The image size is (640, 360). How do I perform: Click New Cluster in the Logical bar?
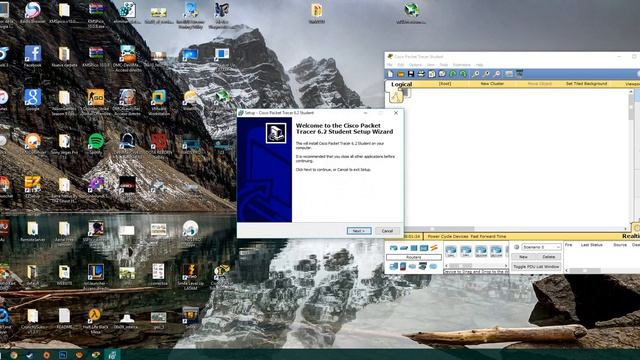pyautogui.click(x=492, y=84)
